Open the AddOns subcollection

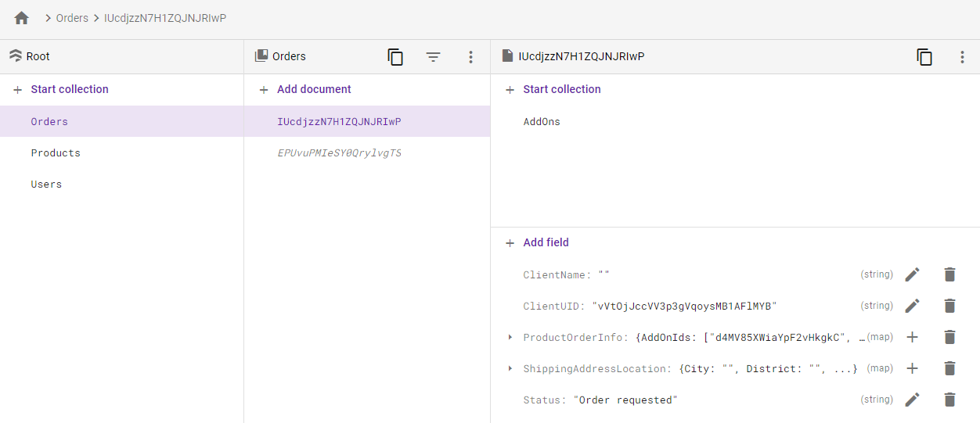click(542, 122)
